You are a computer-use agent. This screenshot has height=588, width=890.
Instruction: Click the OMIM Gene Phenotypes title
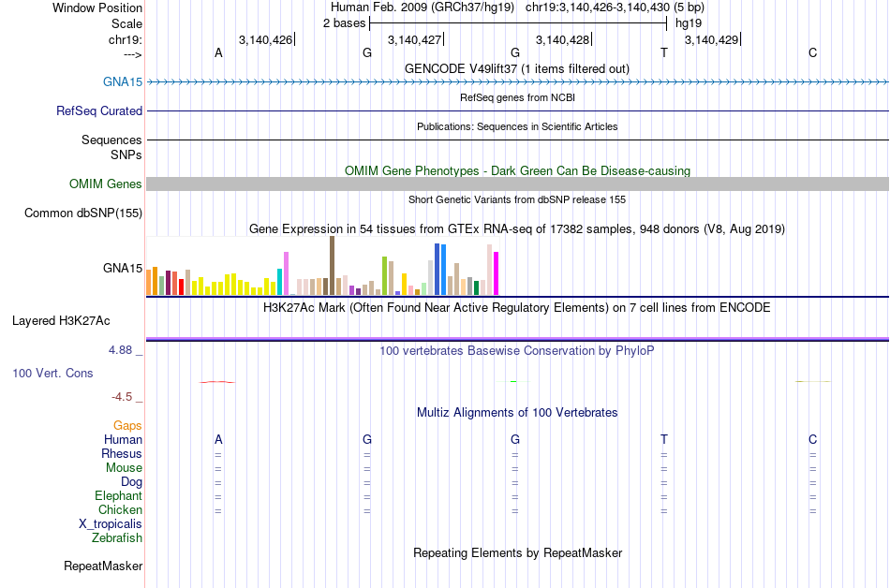[x=518, y=170]
